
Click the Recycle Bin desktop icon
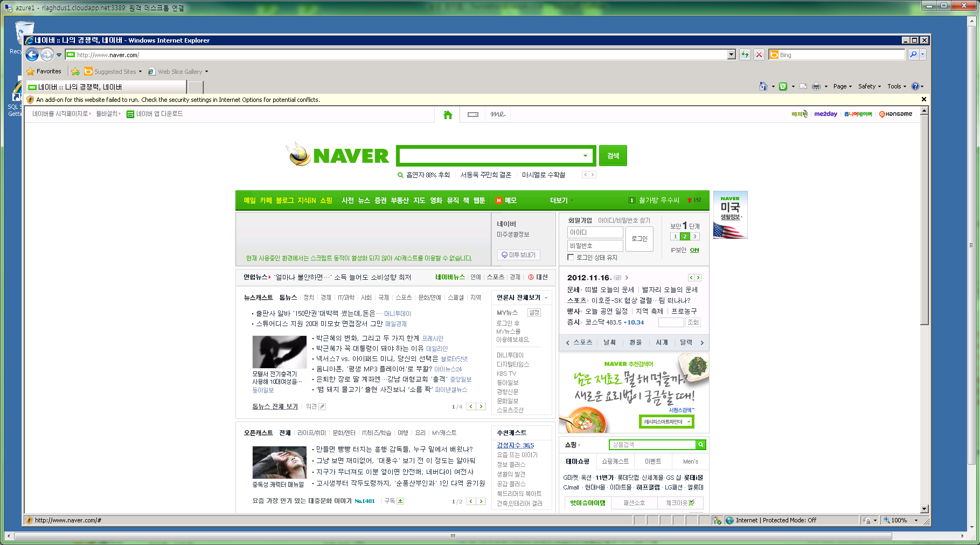[24, 33]
